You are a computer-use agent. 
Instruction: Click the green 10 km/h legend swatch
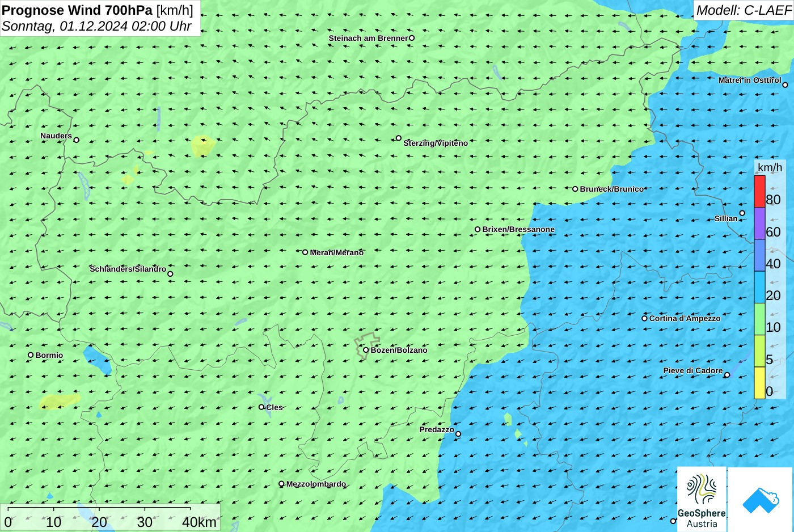pos(759,319)
